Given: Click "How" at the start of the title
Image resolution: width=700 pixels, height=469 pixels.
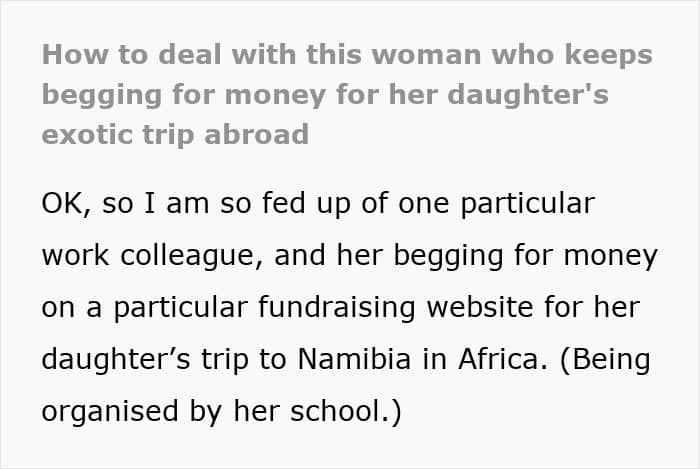Looking at the screenshot, I should [75, 54].
